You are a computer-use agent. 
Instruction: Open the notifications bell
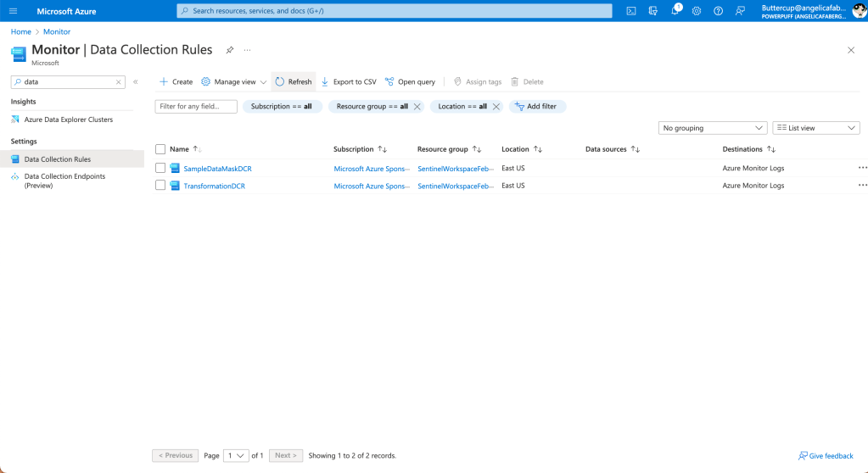[x=675, y=11]
